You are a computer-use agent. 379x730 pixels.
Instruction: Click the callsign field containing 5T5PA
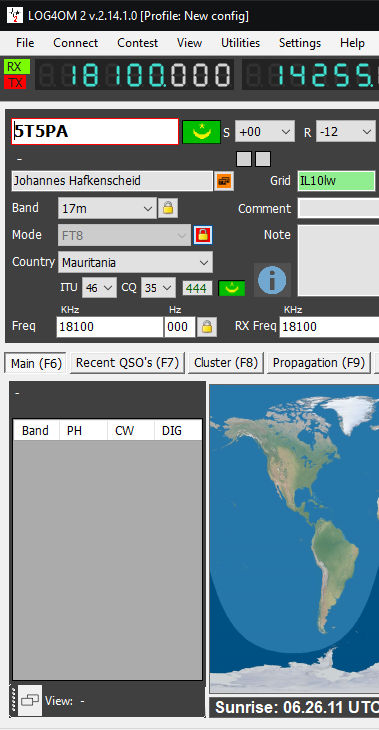coord(95,131)
